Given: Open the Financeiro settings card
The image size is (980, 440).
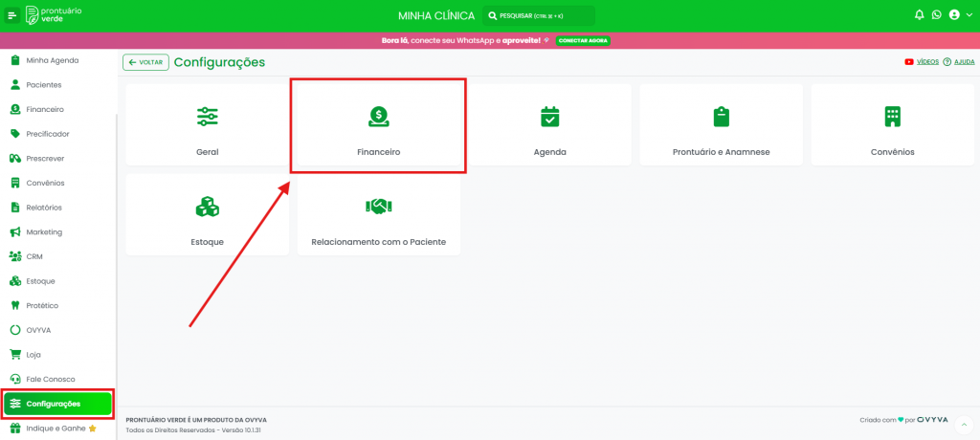Looking at the screenshot, I should [x=378, y=125].
